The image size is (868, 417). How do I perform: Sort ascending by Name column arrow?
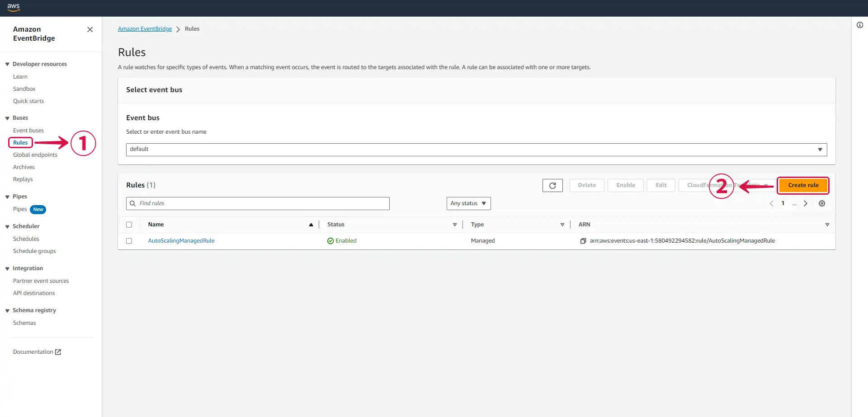coord(311,225)
